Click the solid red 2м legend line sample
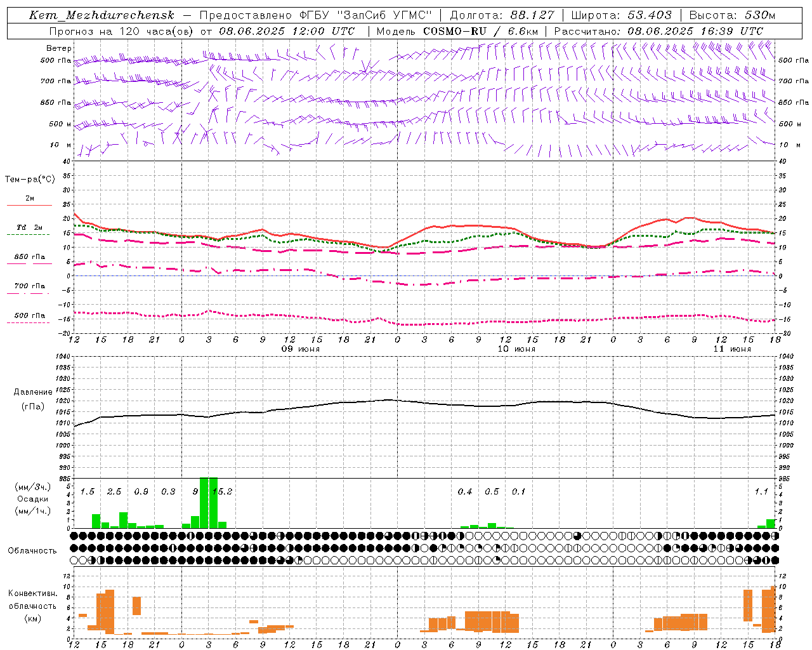This screenshot has height=650, width=812. click(x=29, y=205)
